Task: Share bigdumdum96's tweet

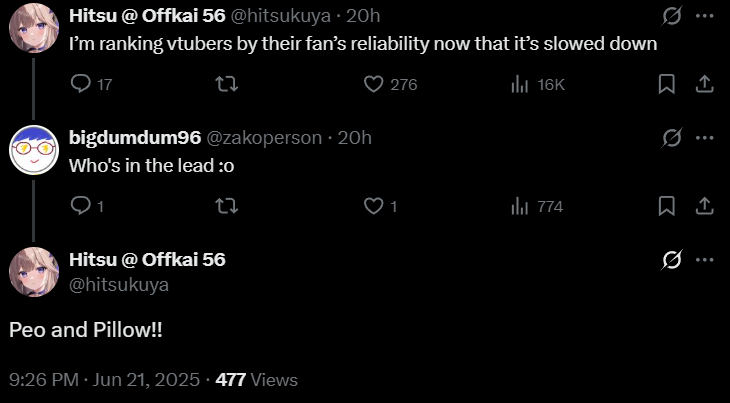Action: 703,206
